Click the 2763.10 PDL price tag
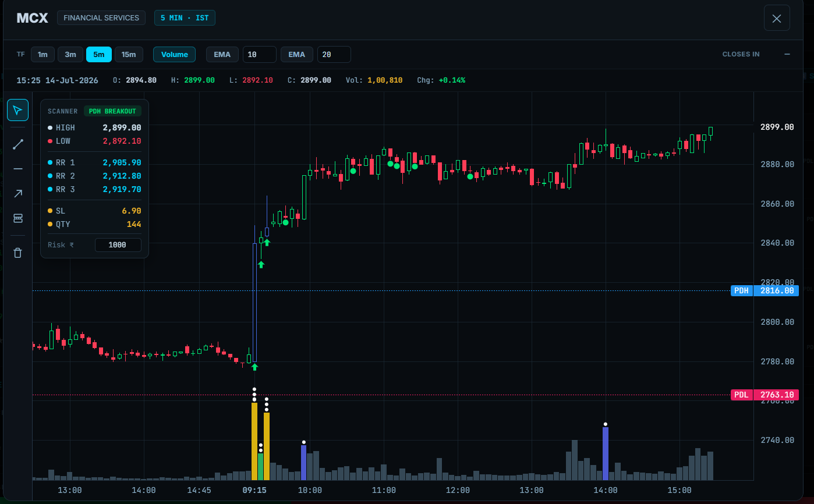Image resolution: width=814 pixels, height=504 pixels. (x=776, y=395)
